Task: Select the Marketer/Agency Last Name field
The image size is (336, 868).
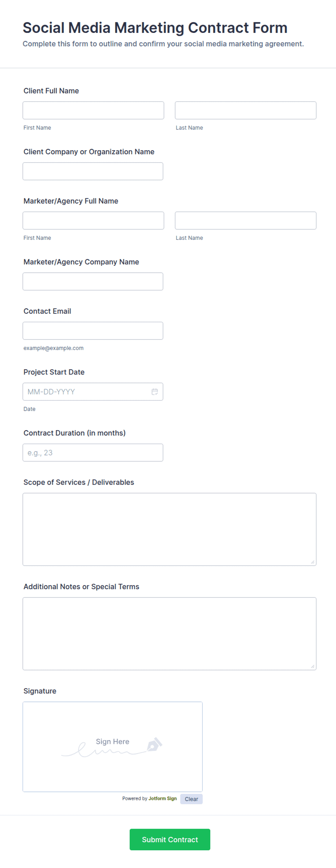Action: coord(246,220)
